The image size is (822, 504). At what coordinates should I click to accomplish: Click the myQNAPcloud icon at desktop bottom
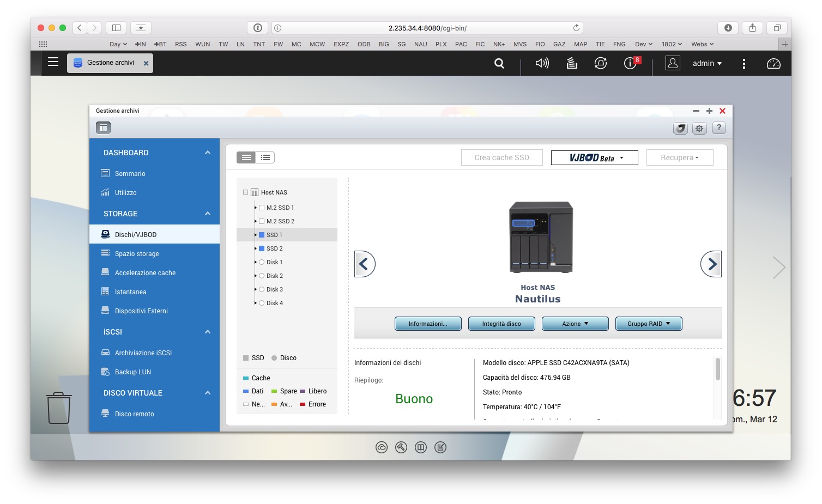(382, 447)
